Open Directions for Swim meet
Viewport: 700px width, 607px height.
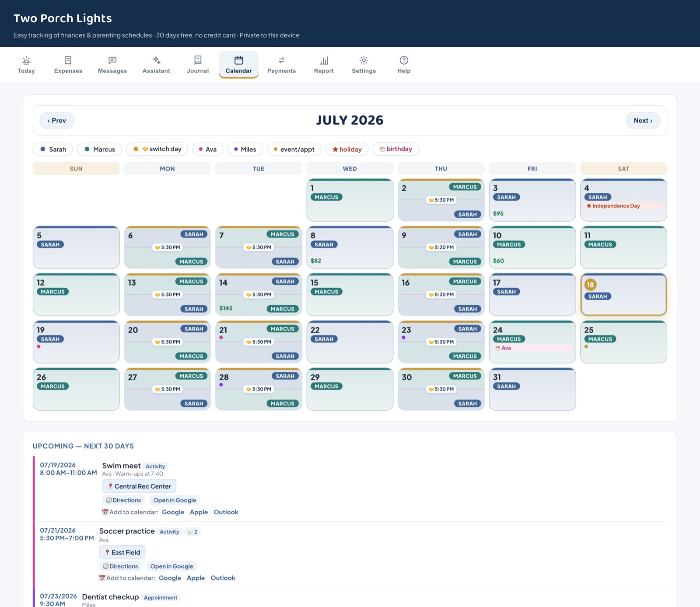click(x=123, y=500)
